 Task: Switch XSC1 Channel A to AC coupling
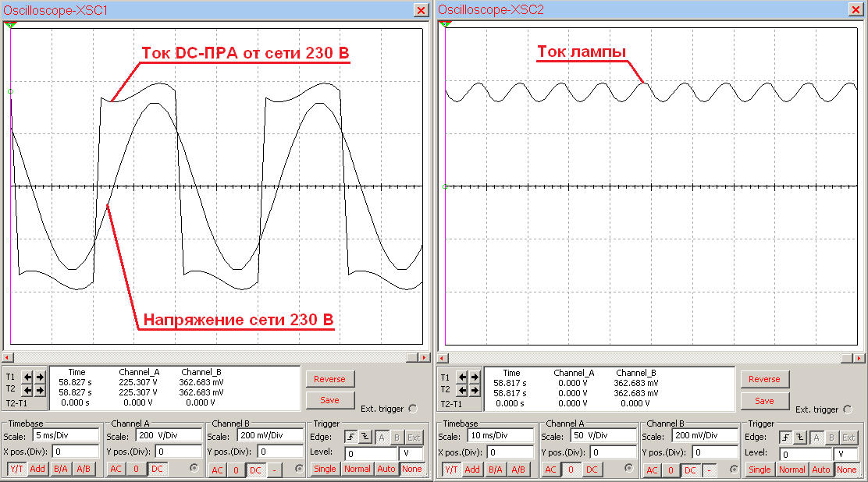[x=115, y=469]
